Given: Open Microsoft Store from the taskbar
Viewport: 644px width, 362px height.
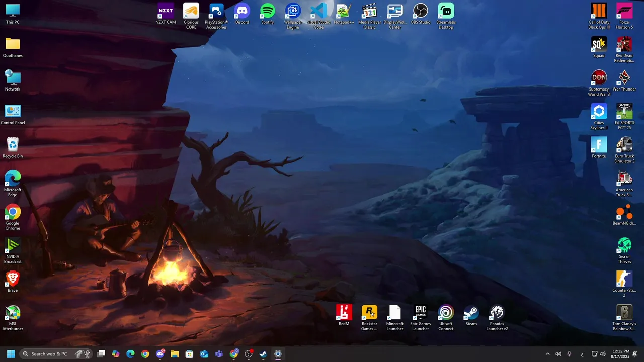Looking at the screenshot, I should 189,354.
